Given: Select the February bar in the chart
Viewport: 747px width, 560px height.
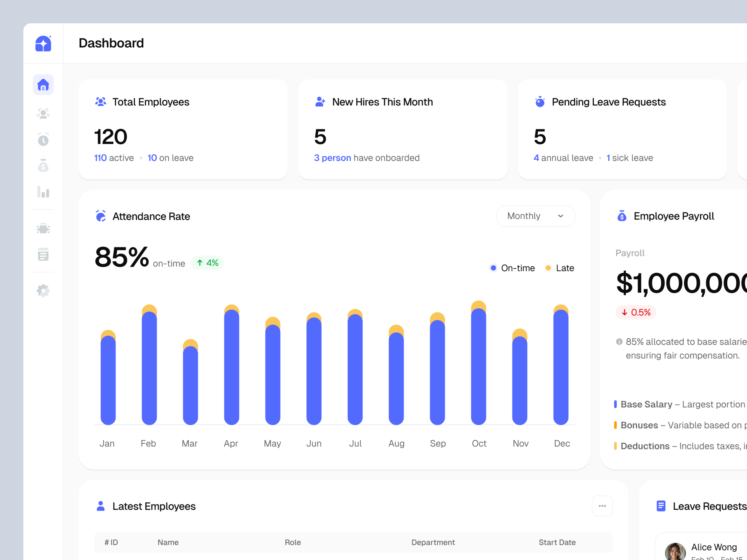Looking at the screenshot, I should coord(149,365).
